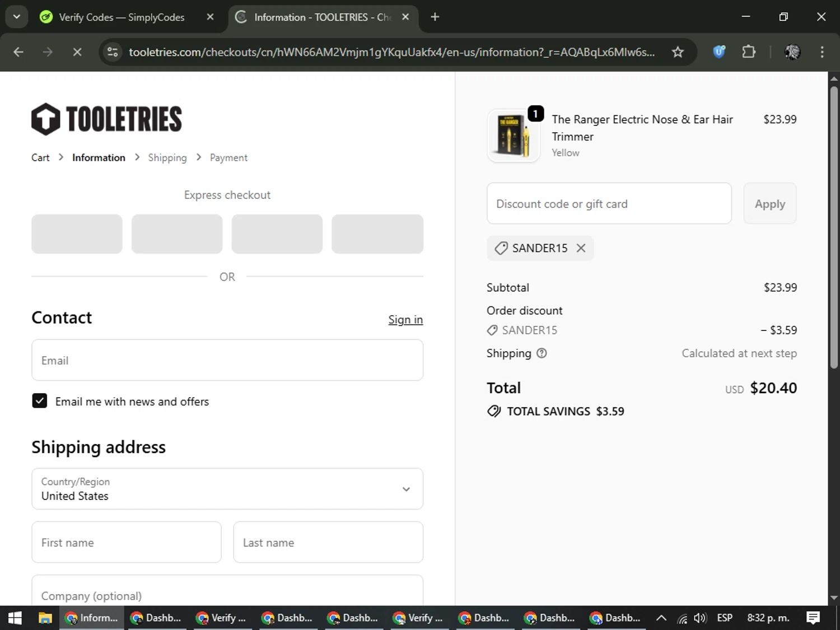840x630 pixels.
Task: Open the notification center icon
Action: click(x=813, y=618)
